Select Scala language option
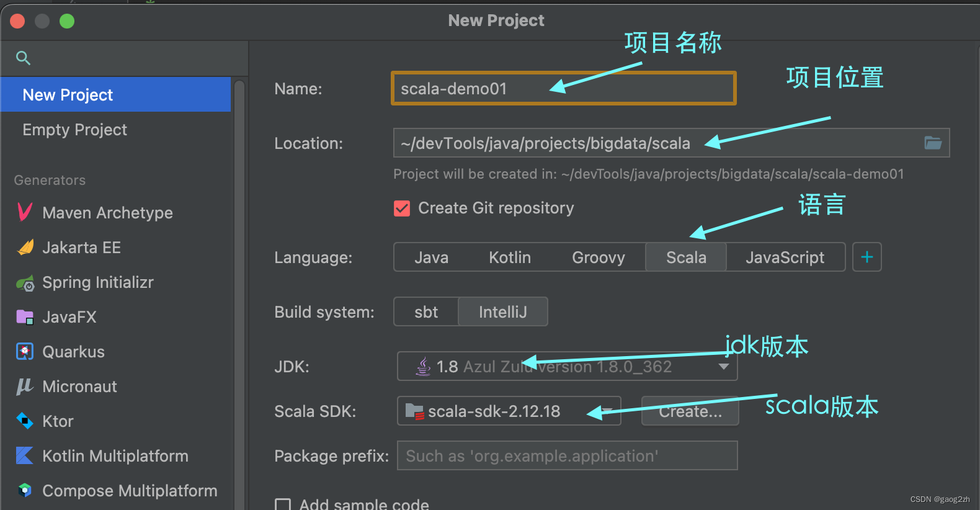The image size is (980, 510). pos(686,257)
